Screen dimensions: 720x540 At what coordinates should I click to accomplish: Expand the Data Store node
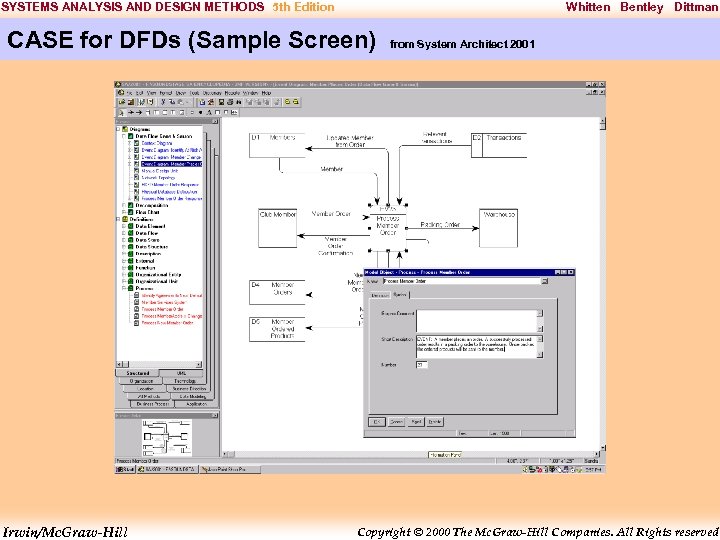tap(124, 240)
